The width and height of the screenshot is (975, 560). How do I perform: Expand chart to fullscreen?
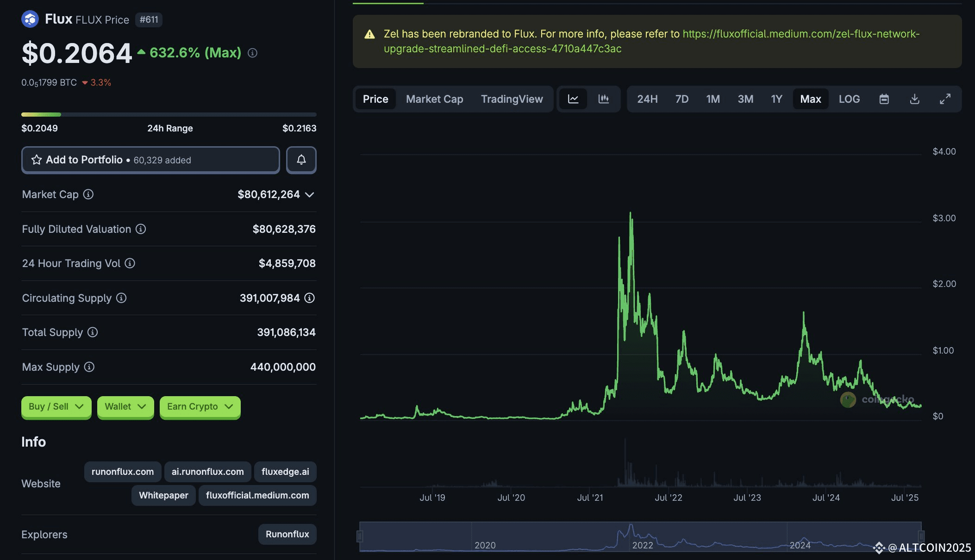[945, 99]
